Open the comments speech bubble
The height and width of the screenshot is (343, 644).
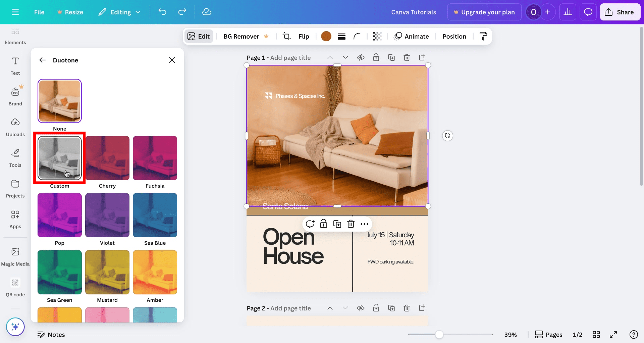[588, 12]
